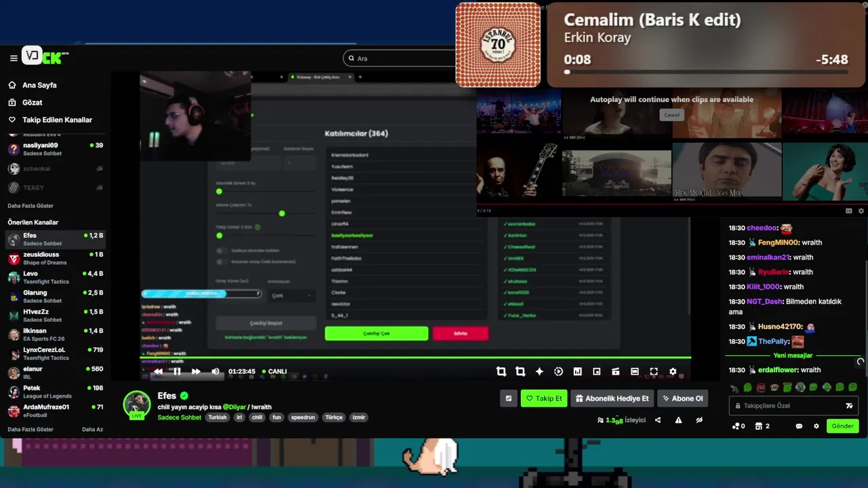Open Glarung channel
The width and height of the screenshot is (868, 488).
point(56,296)
